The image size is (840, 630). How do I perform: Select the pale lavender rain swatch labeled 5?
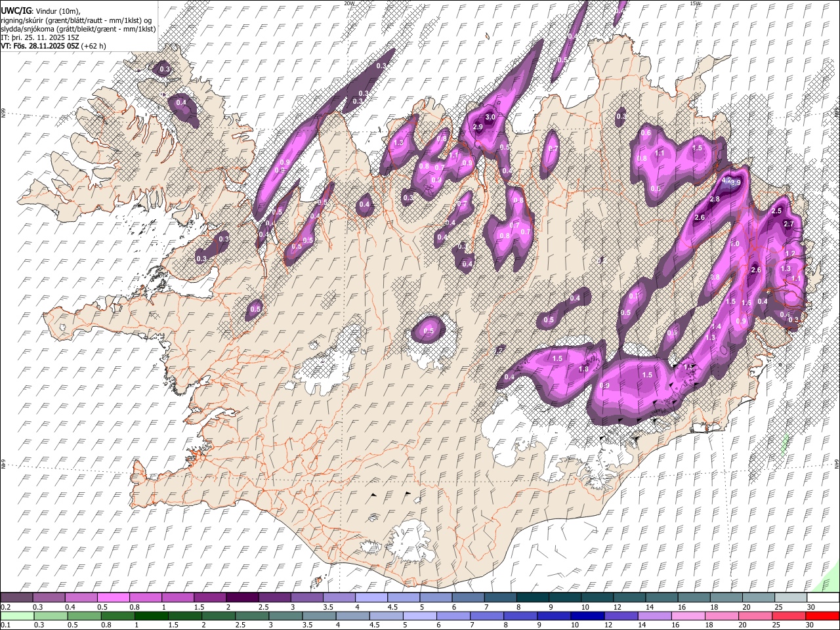click(x=420, y=616)
